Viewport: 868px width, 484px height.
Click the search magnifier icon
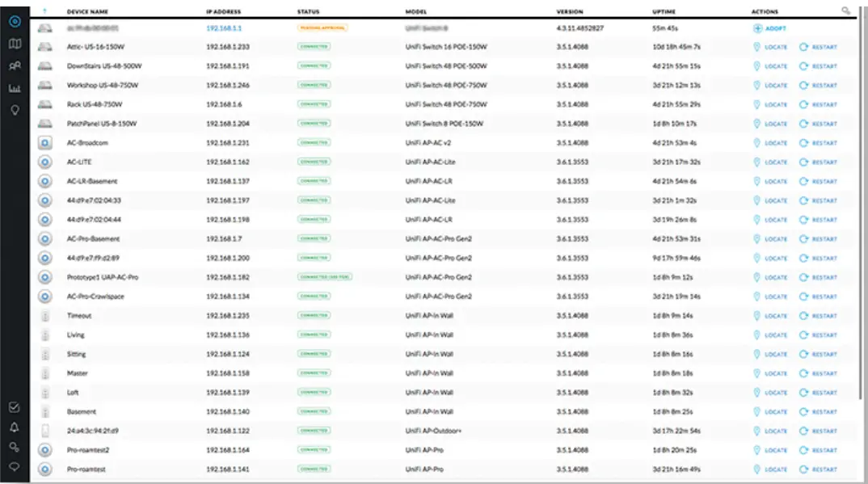[846, 11]
